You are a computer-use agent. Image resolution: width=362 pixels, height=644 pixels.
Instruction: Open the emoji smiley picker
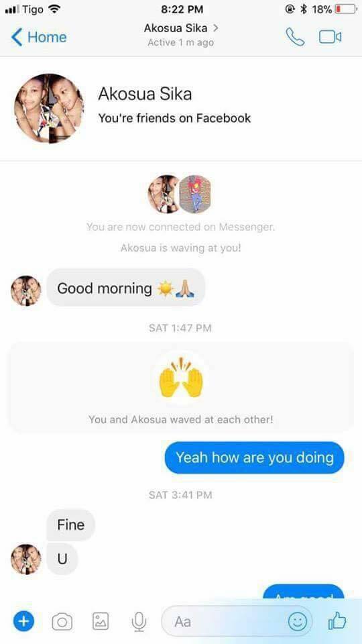(298, 621)
